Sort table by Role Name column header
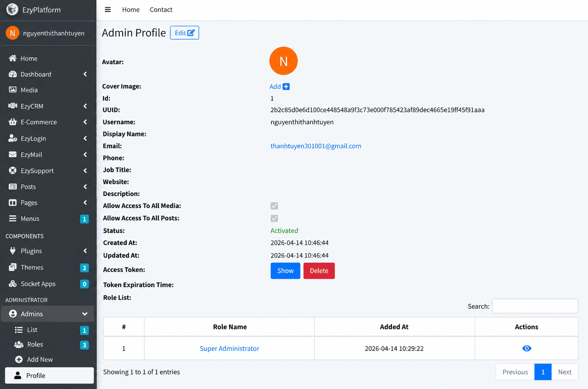Viewport: 588px width, 389px height. (x=230, y=327)
